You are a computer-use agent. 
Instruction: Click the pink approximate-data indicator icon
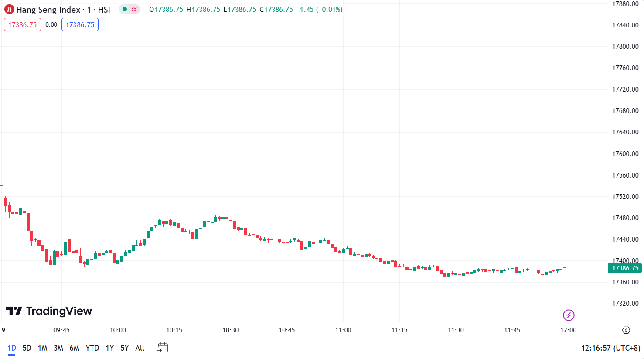pos(134,9)
